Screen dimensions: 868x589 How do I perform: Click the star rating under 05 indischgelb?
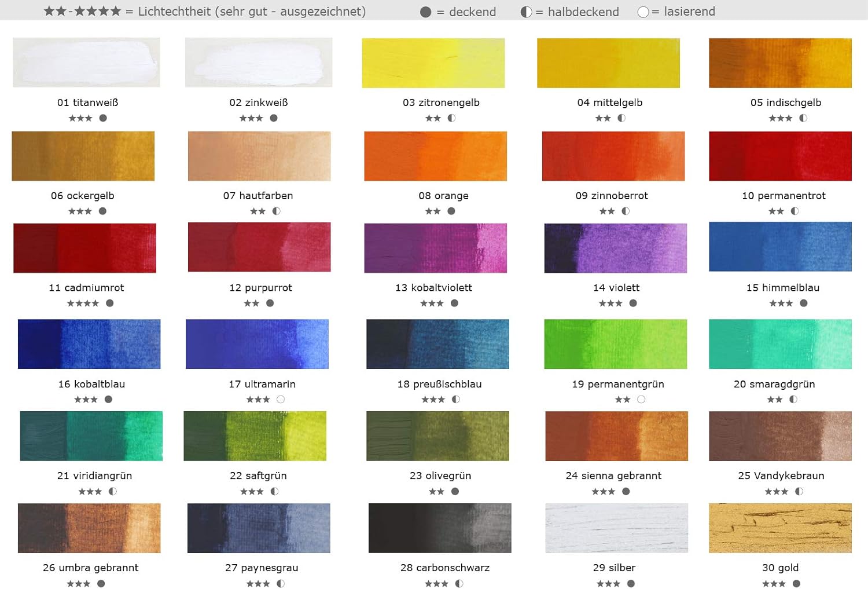[x=780, y=119]
